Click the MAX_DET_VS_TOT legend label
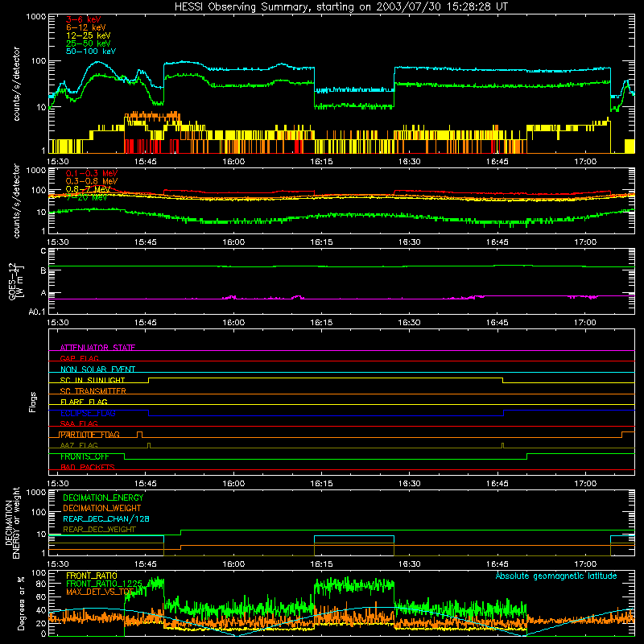This screenshot has height=644, width=644. point(100,592)
